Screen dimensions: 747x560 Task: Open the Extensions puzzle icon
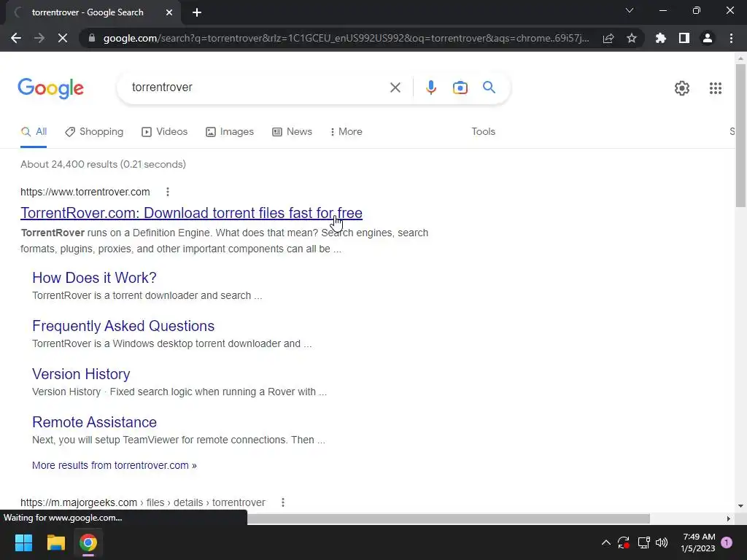point(661,38)
